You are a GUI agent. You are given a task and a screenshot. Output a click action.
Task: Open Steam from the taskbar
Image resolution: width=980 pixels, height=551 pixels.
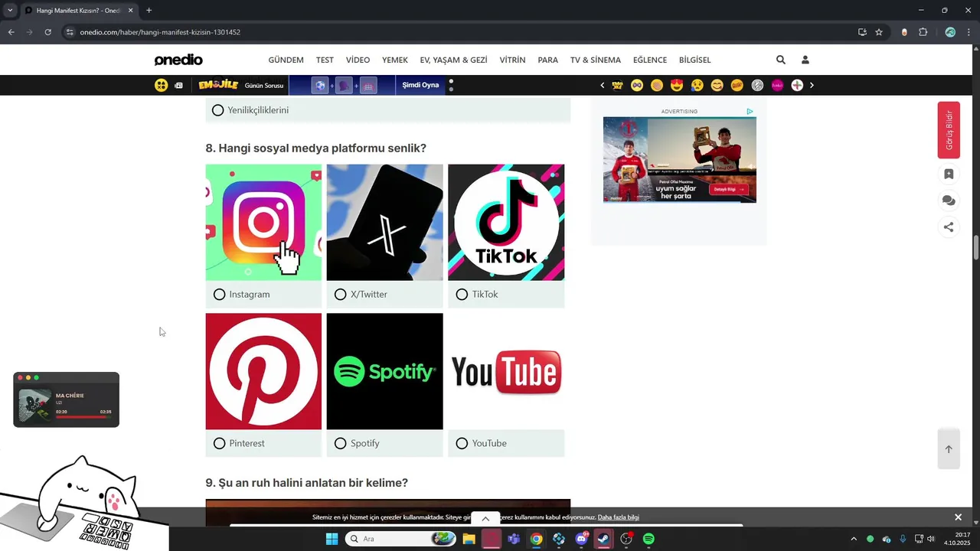[x=603, y=539]
